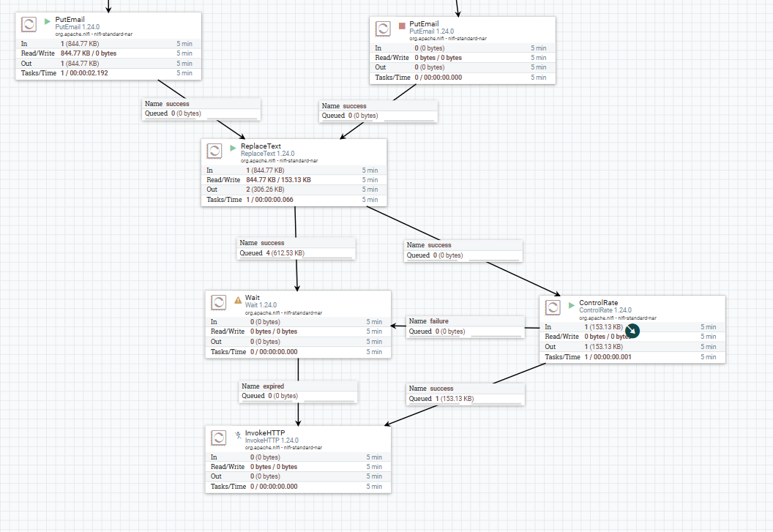Click ReplaceText Tasks/Time value 00:00:00.066
Image resolution: width=773 pixels, height=532 pixels.
pos(274,200)
